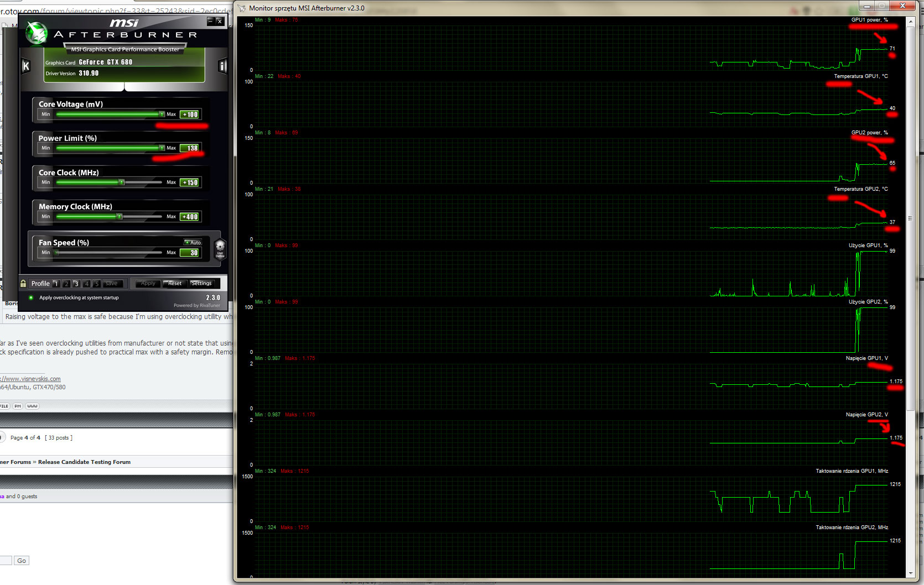Click the Memory Clock +400 value field

click(x=190, y=217)
